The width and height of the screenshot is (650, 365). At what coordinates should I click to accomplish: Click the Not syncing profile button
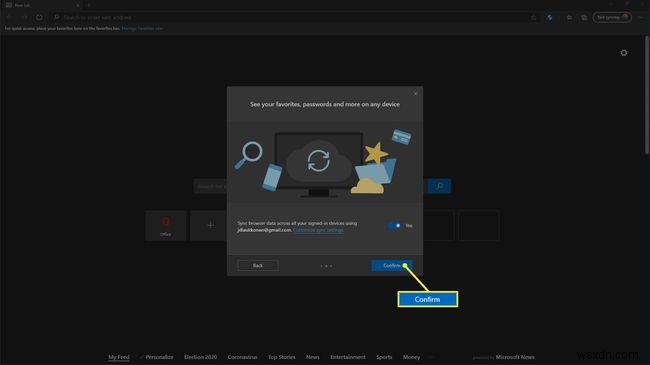(x=612, y=17)
